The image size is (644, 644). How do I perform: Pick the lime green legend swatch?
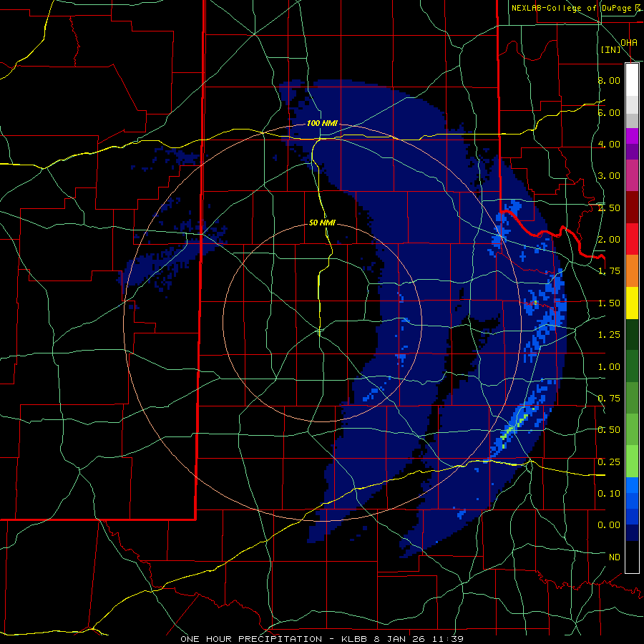(x=632, y=462)
